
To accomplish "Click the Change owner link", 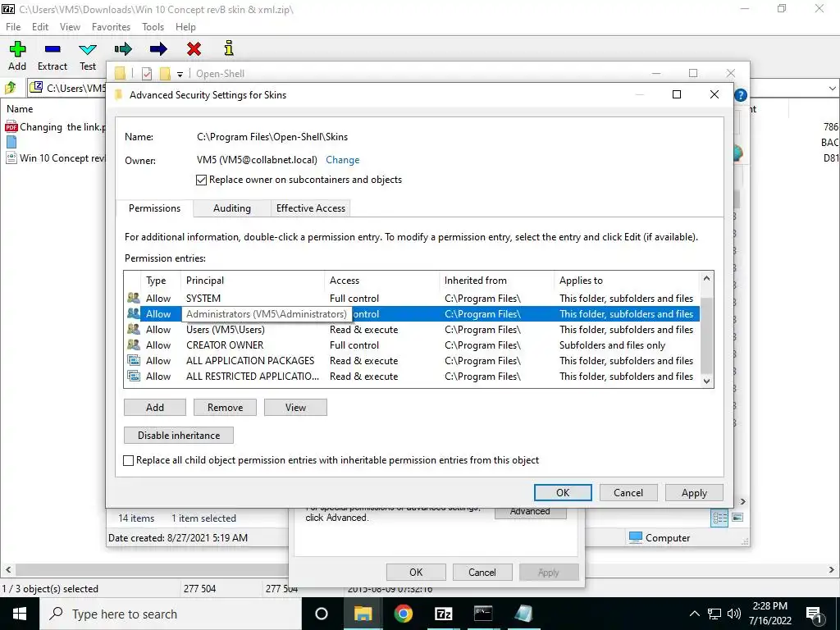I will 342,160.
